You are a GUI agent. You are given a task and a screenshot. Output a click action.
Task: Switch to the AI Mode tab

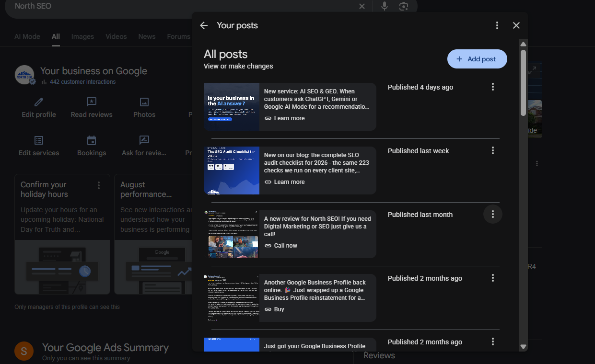27,36
